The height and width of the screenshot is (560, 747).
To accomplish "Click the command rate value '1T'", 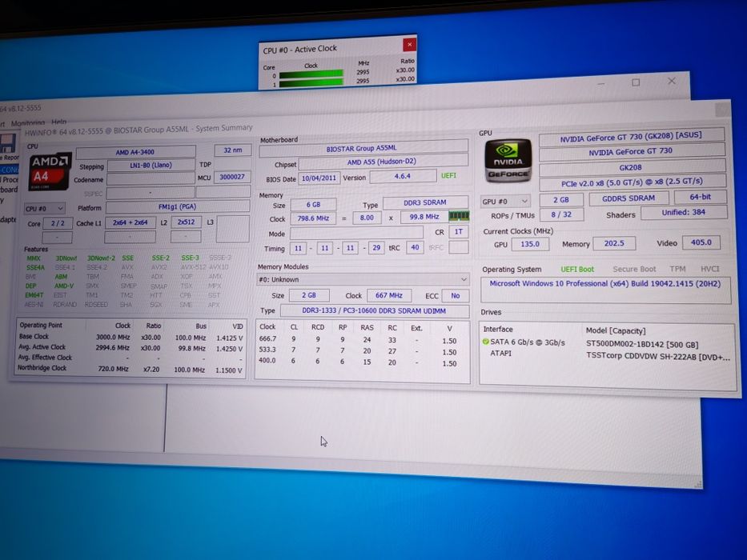I will pyautogui.click(x=459, y=231).
